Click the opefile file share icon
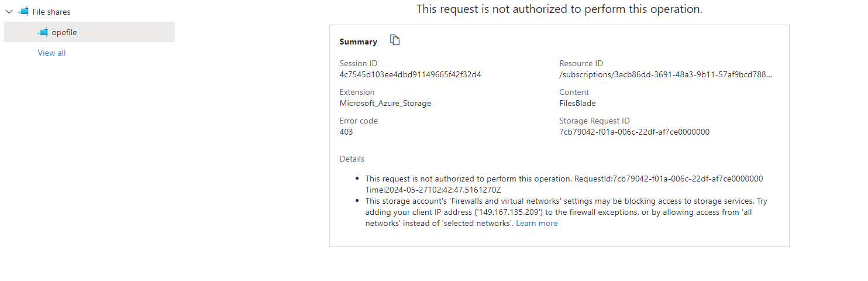 pyautogui.click(x=43, y=32)
